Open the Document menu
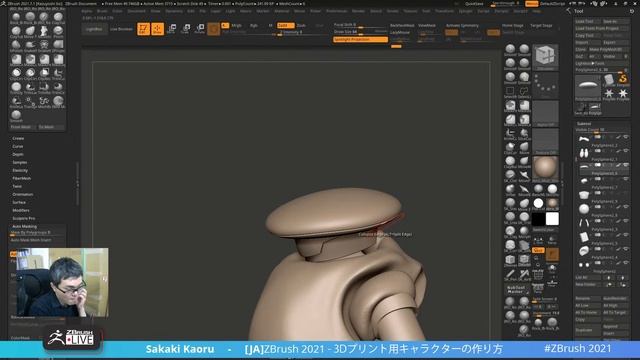Viewport: 640px width, 360px height. click(x=136, y=11)
